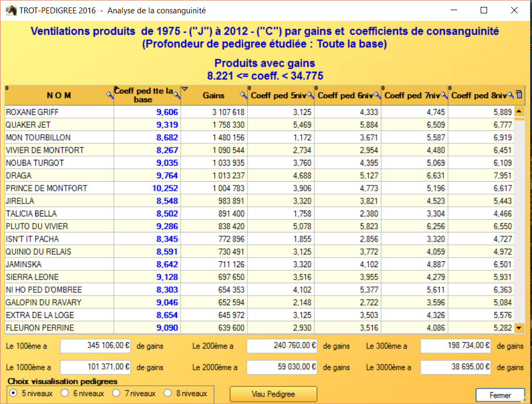Select the QUINIO DU RELAIS row name
The height and width of the screenshot is (404, 532).
tap(38, 252)
